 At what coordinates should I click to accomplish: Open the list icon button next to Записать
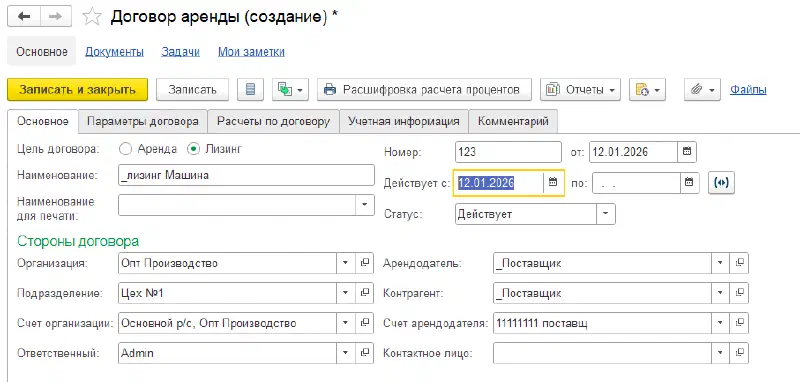point(250,90)
